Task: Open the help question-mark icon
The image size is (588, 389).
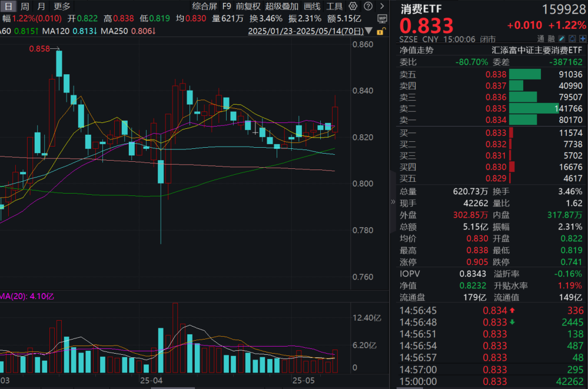Action: point(368,6)
